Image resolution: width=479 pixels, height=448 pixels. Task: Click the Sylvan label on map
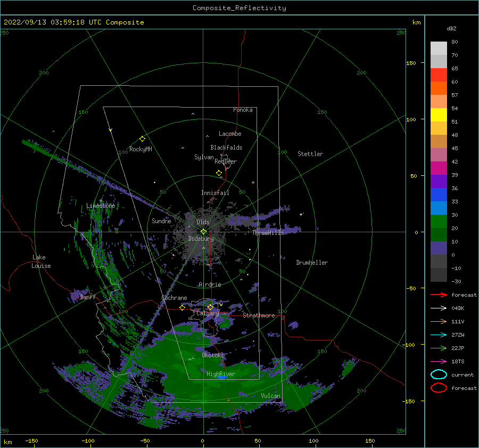(x=204, y=157)
